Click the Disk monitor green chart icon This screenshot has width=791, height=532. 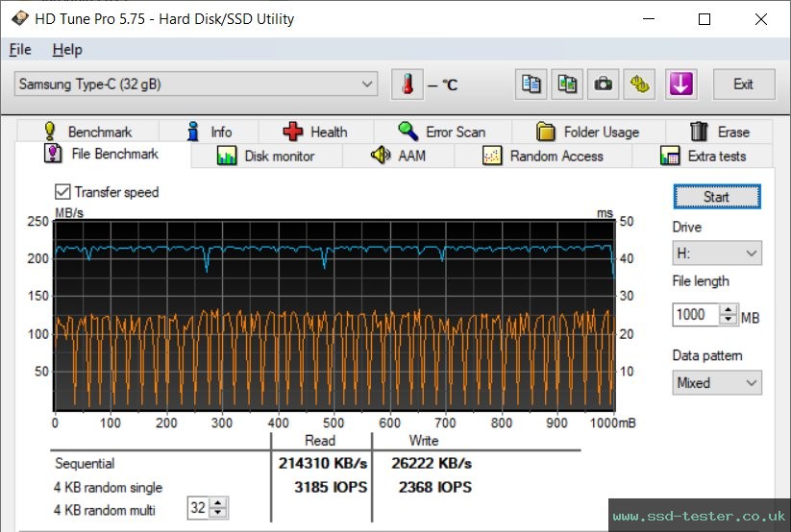pos(227,156)
